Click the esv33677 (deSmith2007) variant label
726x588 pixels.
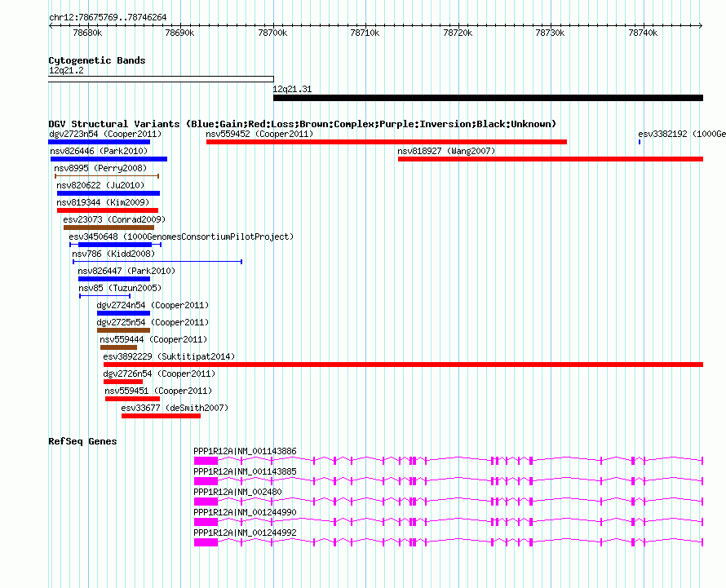point(175,408)
